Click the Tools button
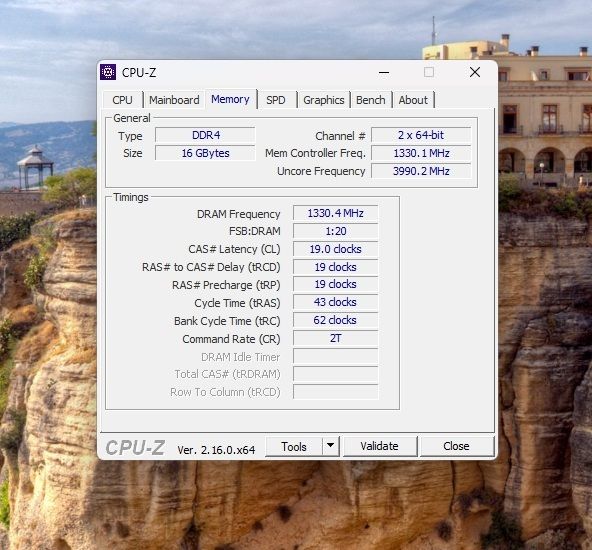Image resolution: width=592 pixels, height=550 pixels. (x=294, y=447)
